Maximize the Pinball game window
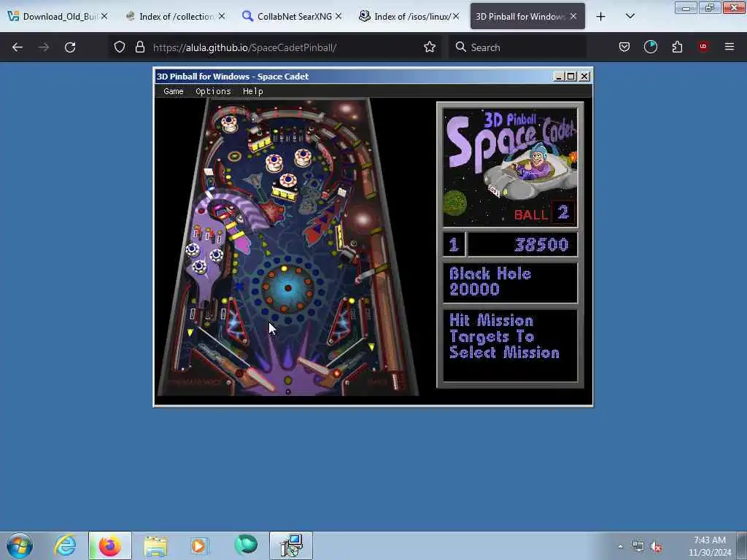 [571, 76]
